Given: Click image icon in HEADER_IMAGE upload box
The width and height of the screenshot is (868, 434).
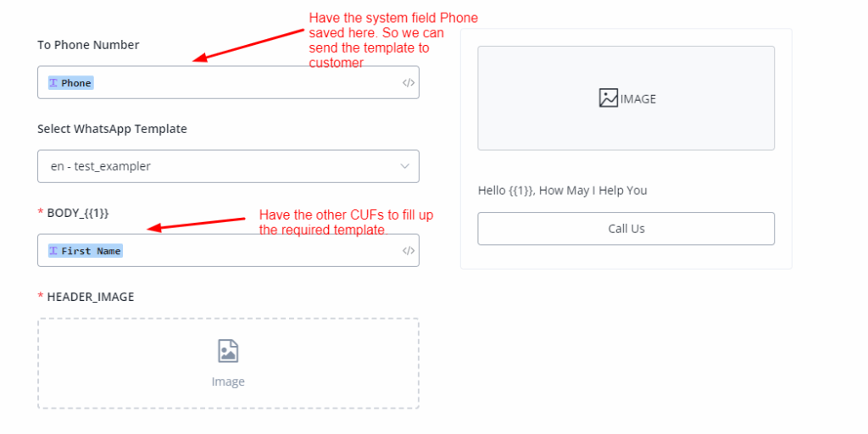Looking at the screenshot, I should tap(228, 351).
